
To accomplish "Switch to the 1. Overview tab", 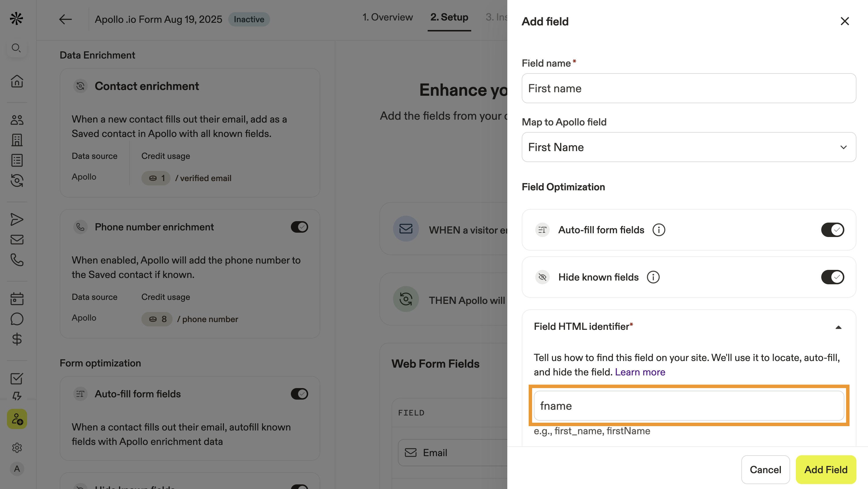I will click(388, 17).
